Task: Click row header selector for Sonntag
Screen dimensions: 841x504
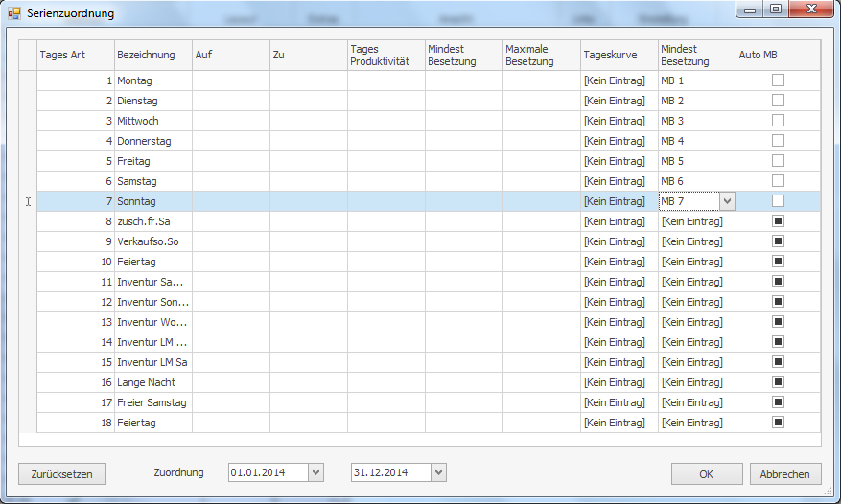Action: pyautogui.click(x=28, y=201)
